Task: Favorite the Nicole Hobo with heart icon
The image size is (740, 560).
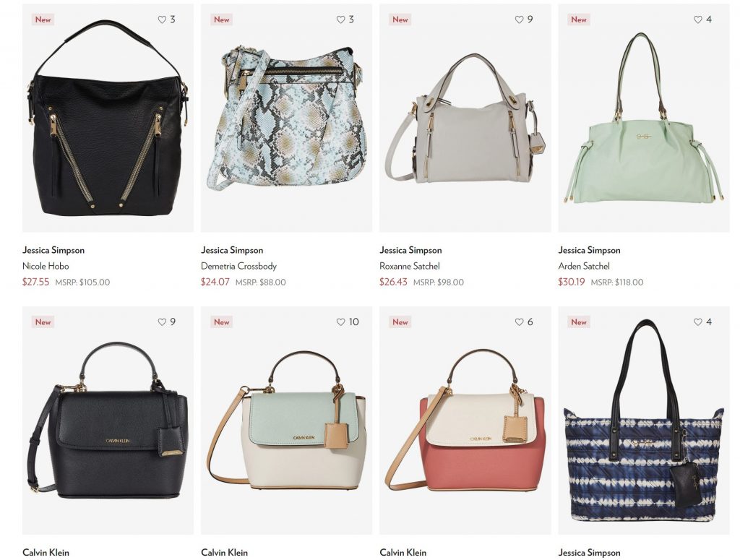Action: click(162, 20)
